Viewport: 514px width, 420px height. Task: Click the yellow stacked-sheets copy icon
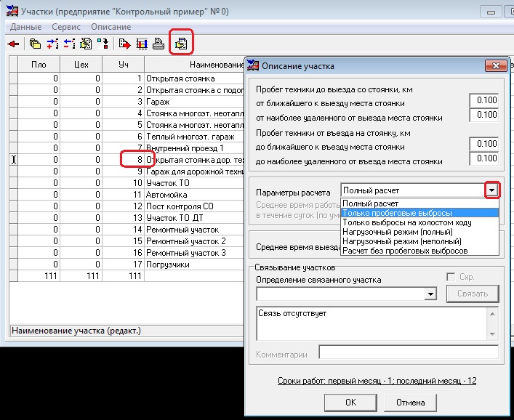tap(35, 44)
